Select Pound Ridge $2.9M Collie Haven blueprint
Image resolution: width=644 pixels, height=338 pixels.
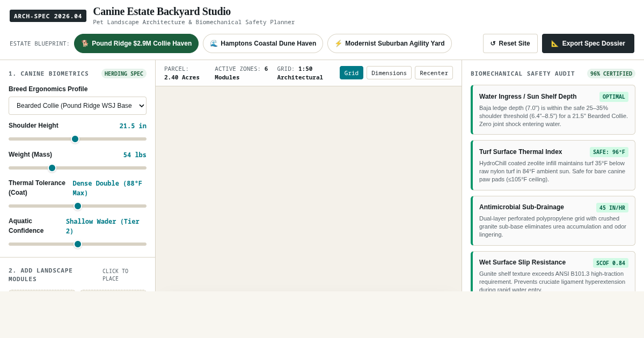tap(136, 43)
